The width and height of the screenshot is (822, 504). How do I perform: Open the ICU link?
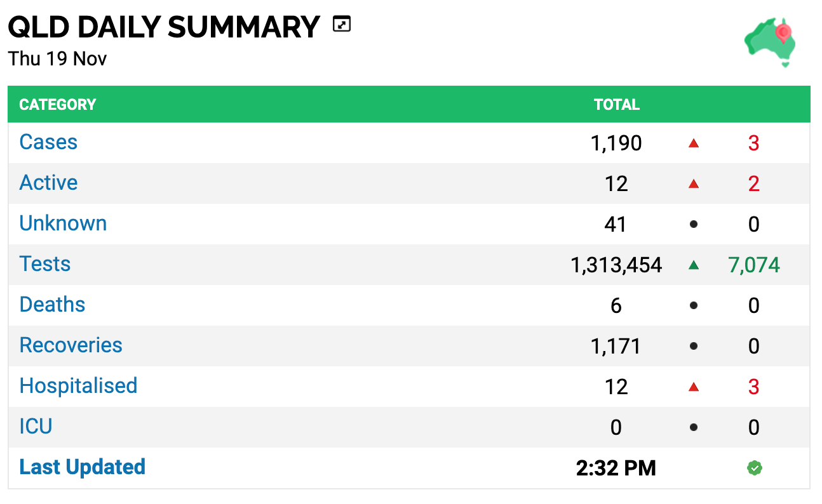[x=36, y=427]
